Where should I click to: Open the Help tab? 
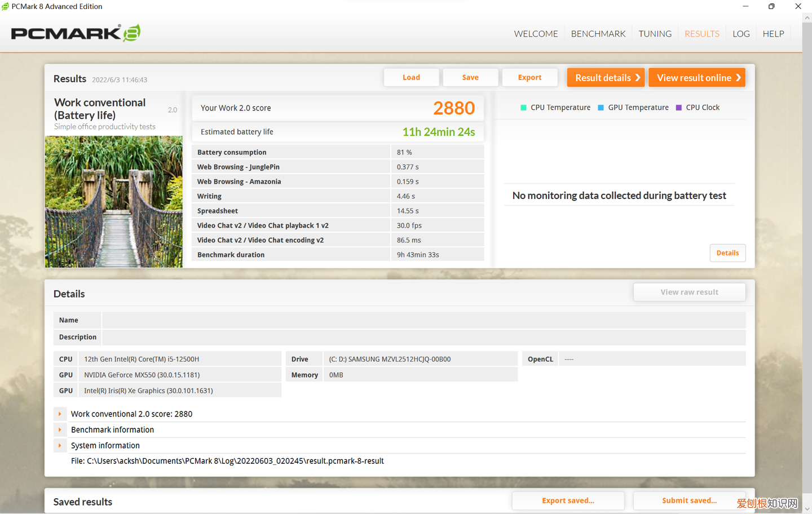[x=773, y=34]
